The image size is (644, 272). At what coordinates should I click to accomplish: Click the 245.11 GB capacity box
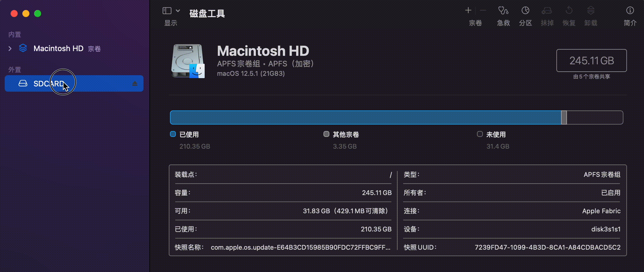[591, 61]
